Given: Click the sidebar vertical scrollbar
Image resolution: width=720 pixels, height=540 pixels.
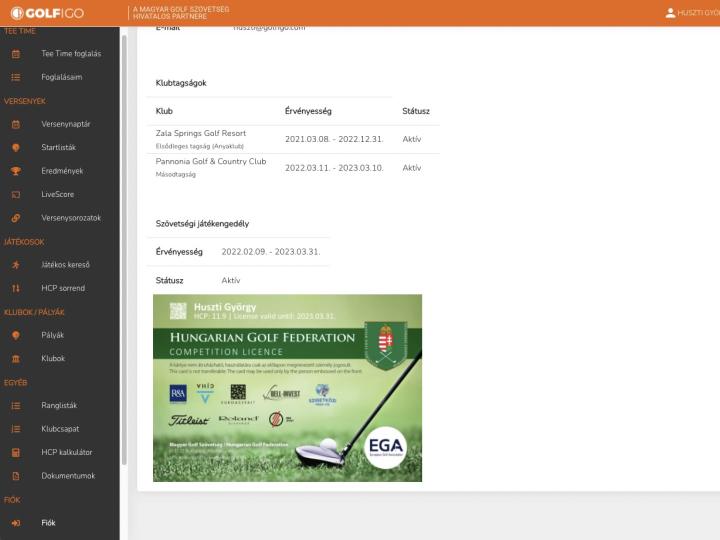Looking at the screenshot, I should (x=124, y=250).
